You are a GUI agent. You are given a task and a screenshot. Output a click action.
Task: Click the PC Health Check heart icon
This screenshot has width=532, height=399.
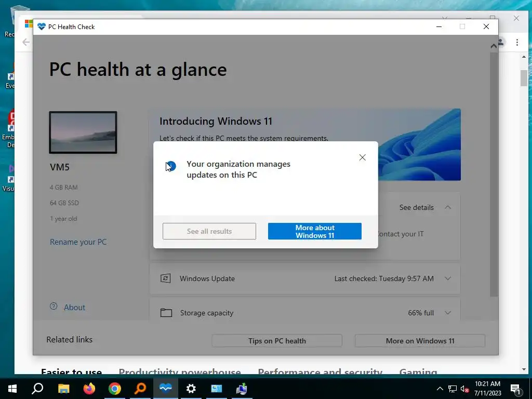(42, 26)
